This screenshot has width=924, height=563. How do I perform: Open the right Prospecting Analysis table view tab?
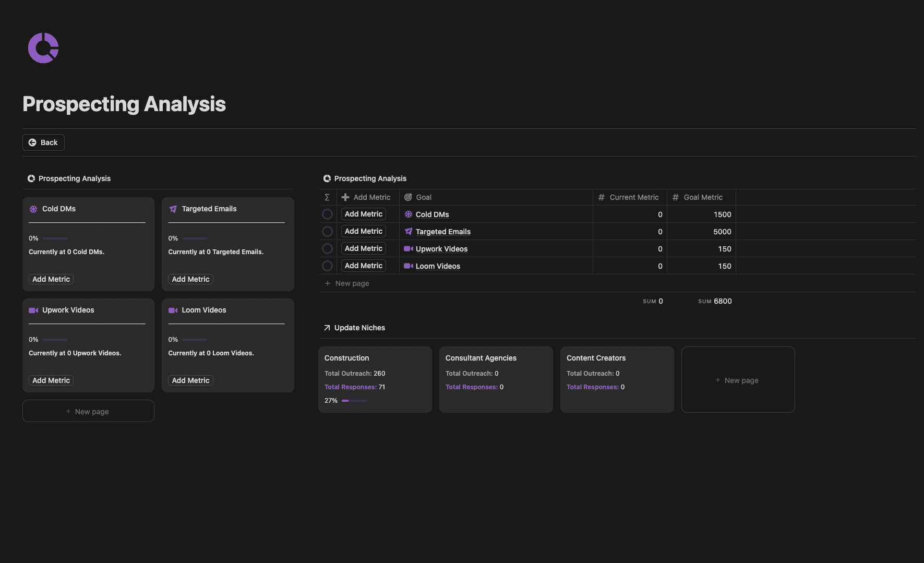click(x=365, y=178)
